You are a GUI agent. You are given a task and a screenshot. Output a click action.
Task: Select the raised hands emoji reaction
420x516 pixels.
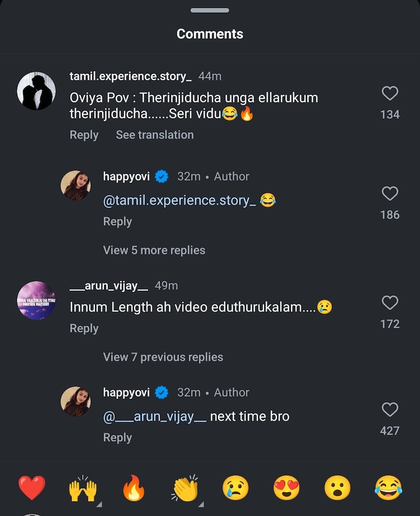point(83,489)
